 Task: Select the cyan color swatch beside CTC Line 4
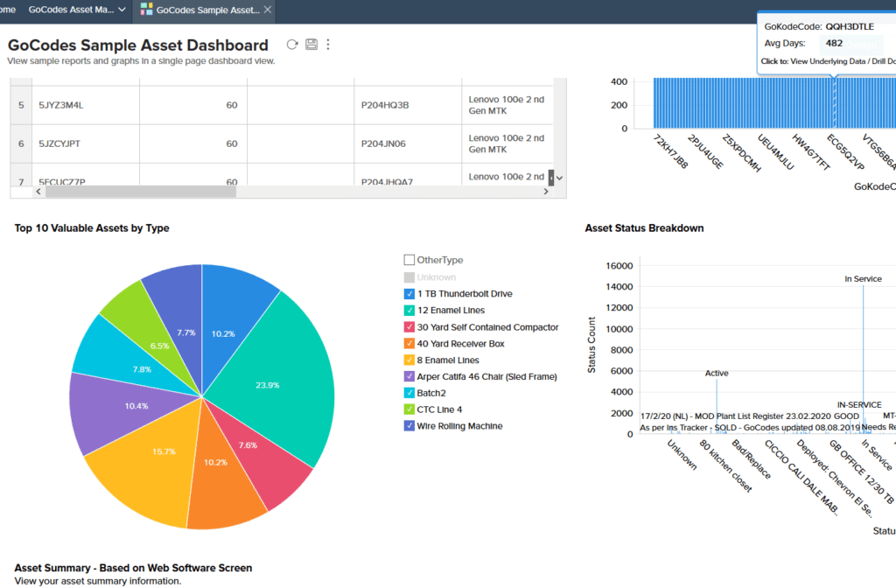pos(409,409)
